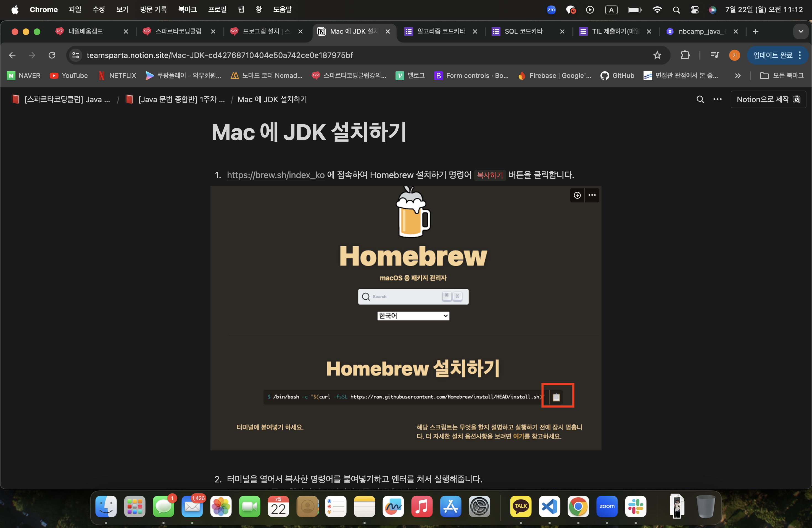Reload the current Notion page
The height and width of the screenshot is (528, 812).
pyautogui.click(x=52, y=55)
